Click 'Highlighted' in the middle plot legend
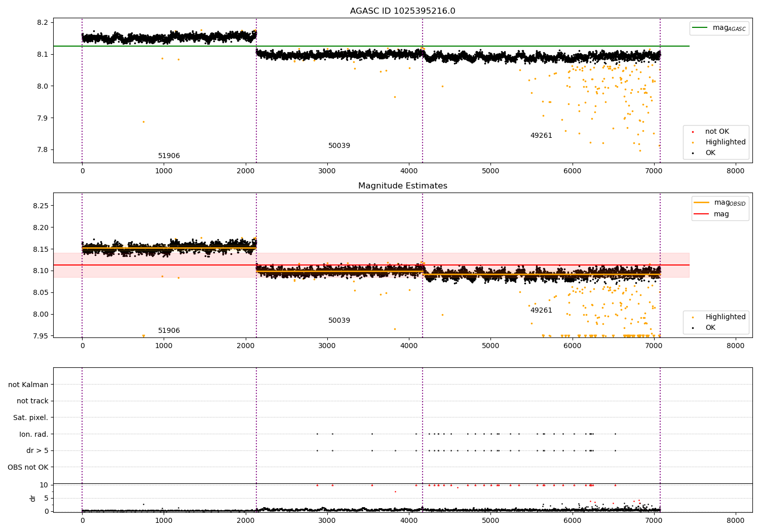This screenshot has width=760, height=532. point(726,317)
